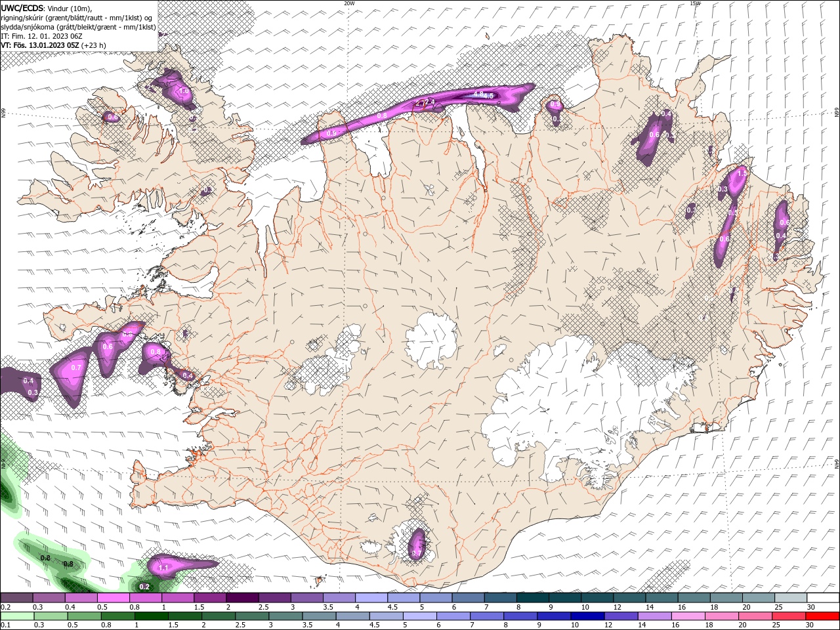Click the '0.1' label on the rain scale
840x630 pixels.
click(6, 625)
